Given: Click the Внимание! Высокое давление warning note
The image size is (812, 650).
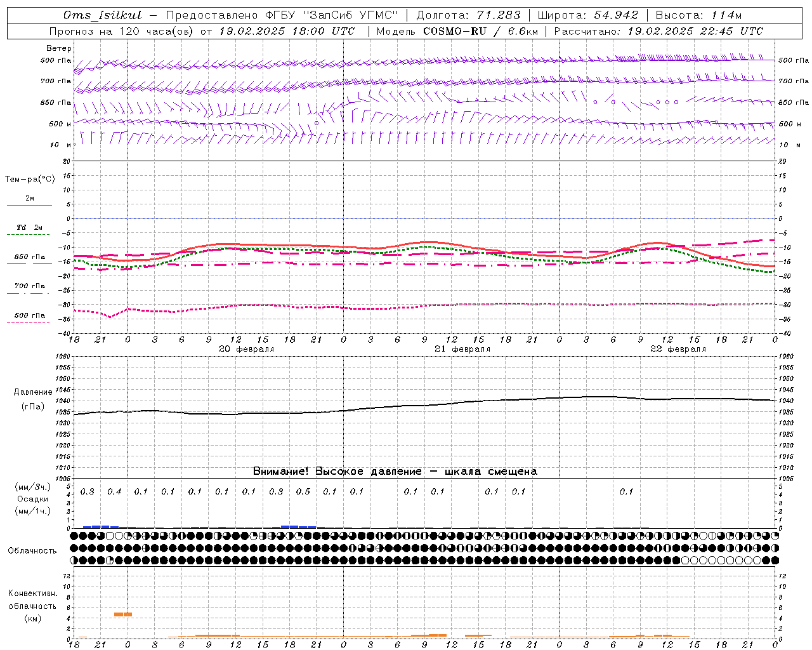Looking at the screenshot, I should tap(395, 472).
